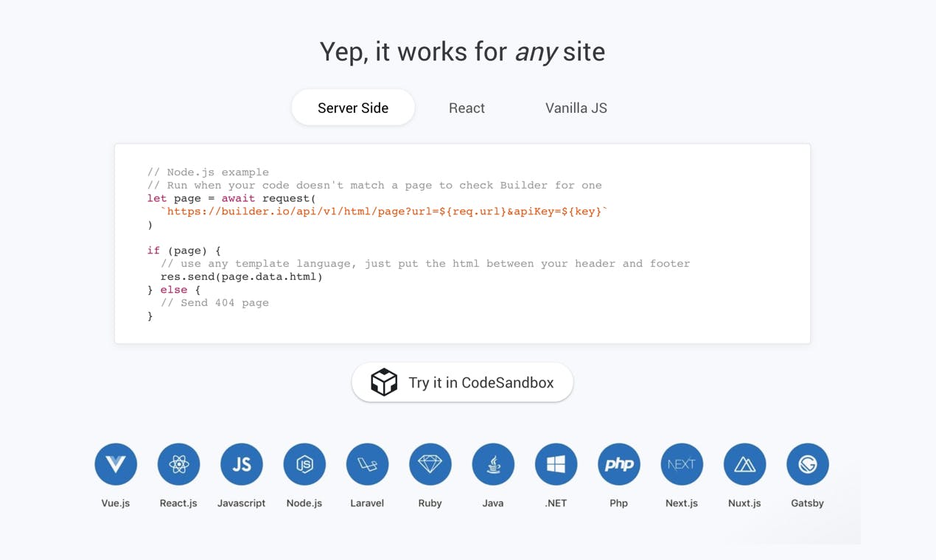Click the Laravel framework icon

click(x=367, y=464)
